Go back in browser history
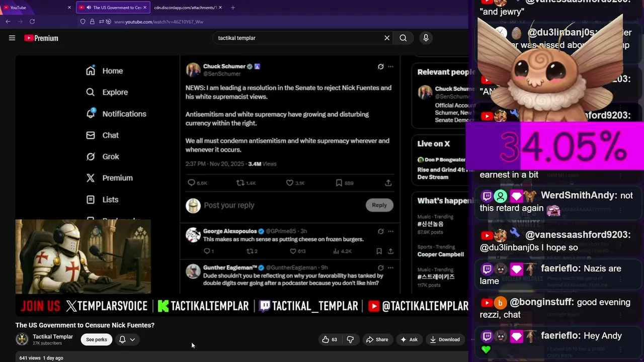644x362 pixels. [x=8, y=22]
